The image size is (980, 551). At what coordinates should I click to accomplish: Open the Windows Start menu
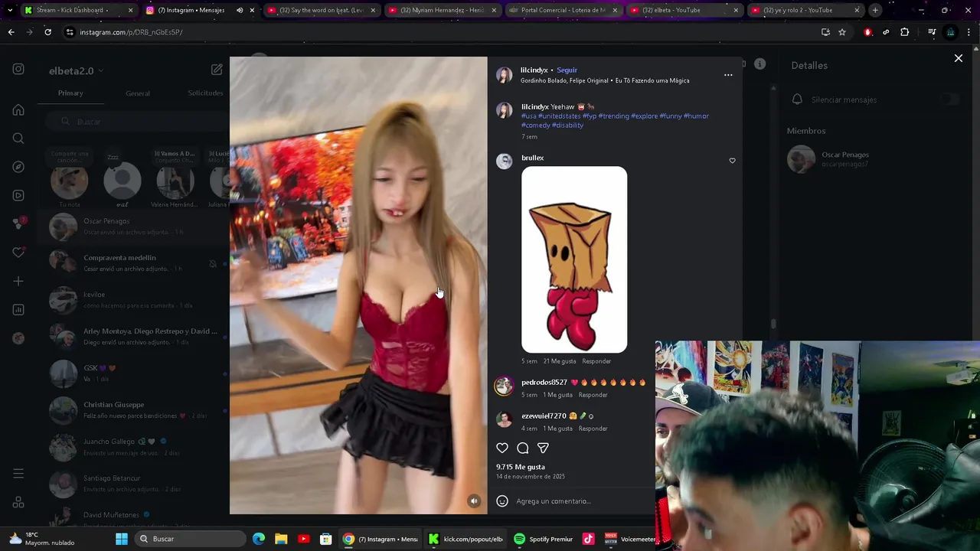[x=122, y=539]
